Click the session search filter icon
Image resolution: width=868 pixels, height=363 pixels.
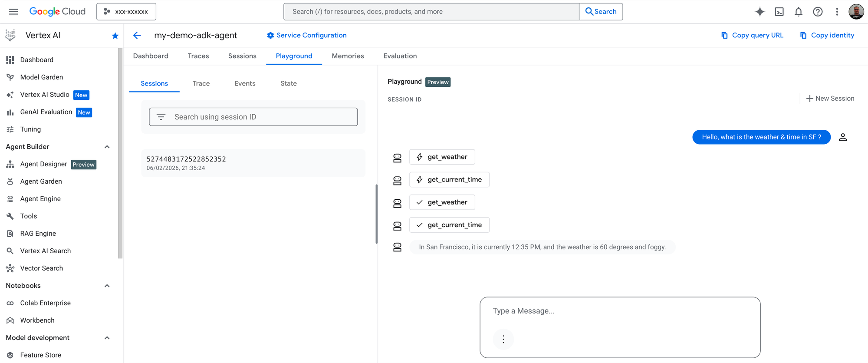[x=161, y=117]
